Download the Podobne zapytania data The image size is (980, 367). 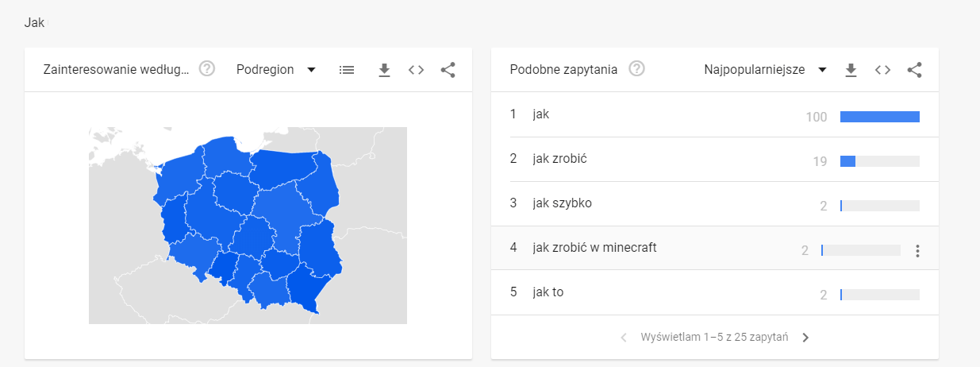coord(851,70)
